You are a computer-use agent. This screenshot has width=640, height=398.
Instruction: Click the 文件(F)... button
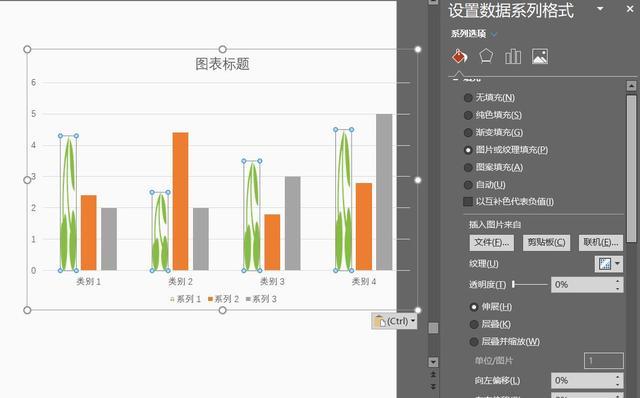tap(491, 242)
